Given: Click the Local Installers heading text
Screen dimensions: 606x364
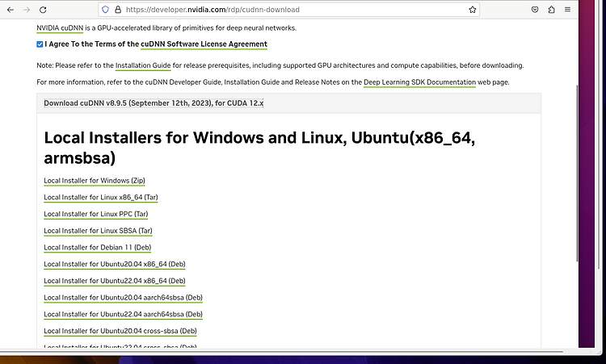Looking at the screenshot, I should point(259,148).
